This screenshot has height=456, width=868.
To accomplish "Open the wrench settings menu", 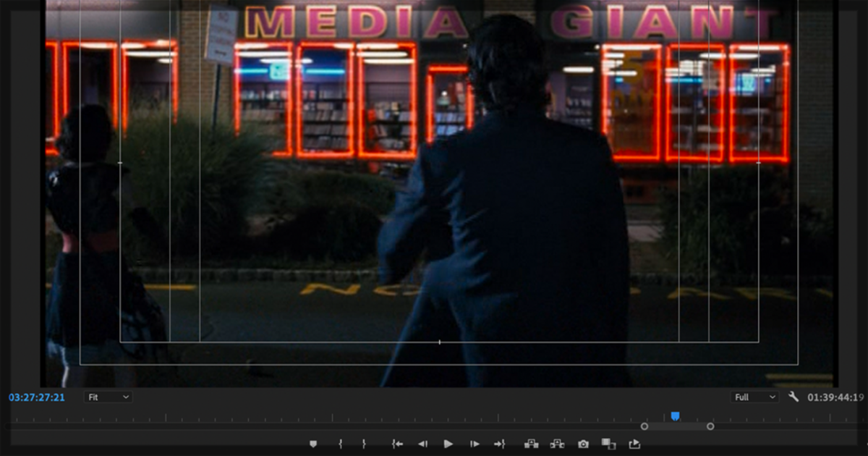I will (793, 397).
